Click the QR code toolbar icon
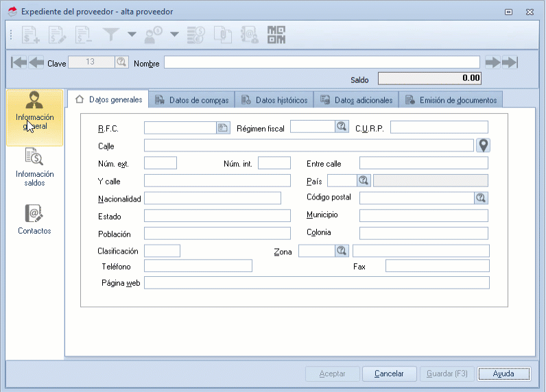The height and width of the screenshot is (392, 546). pos(276,34)
